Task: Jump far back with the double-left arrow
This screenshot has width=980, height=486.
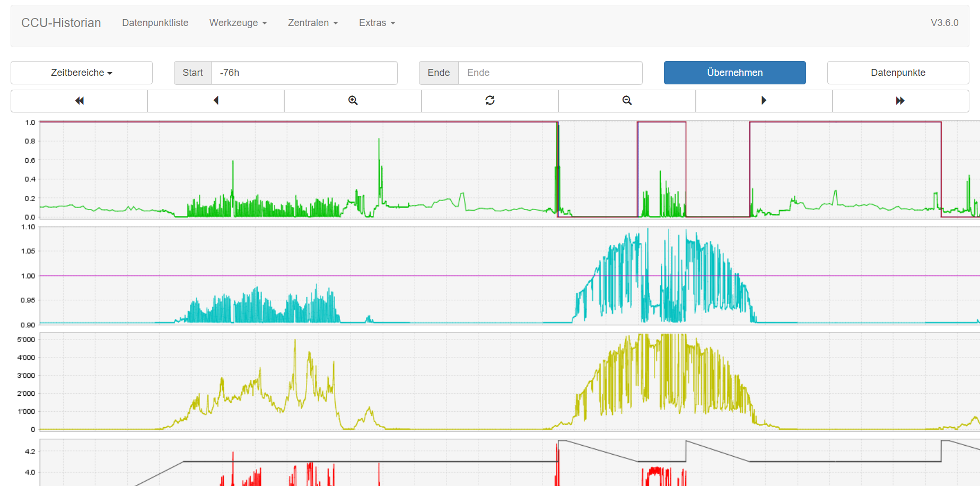Action: 79,101
